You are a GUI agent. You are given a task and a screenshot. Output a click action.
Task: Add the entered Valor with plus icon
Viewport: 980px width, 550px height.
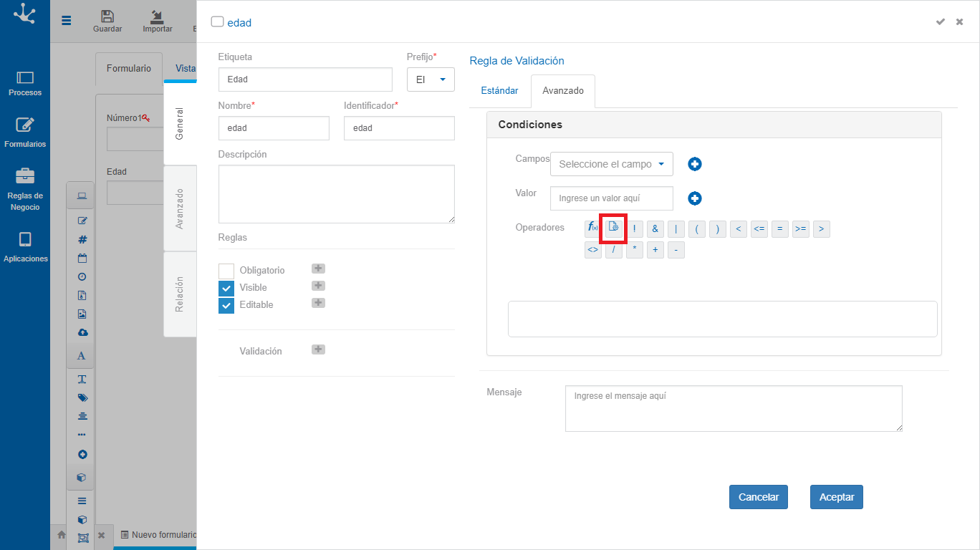[695, 198]
